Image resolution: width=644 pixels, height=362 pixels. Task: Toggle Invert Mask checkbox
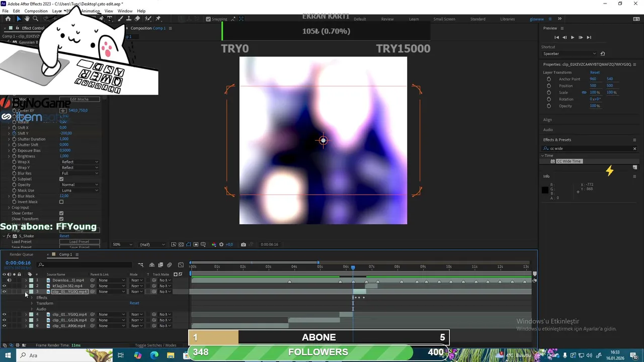click(61, 202)
